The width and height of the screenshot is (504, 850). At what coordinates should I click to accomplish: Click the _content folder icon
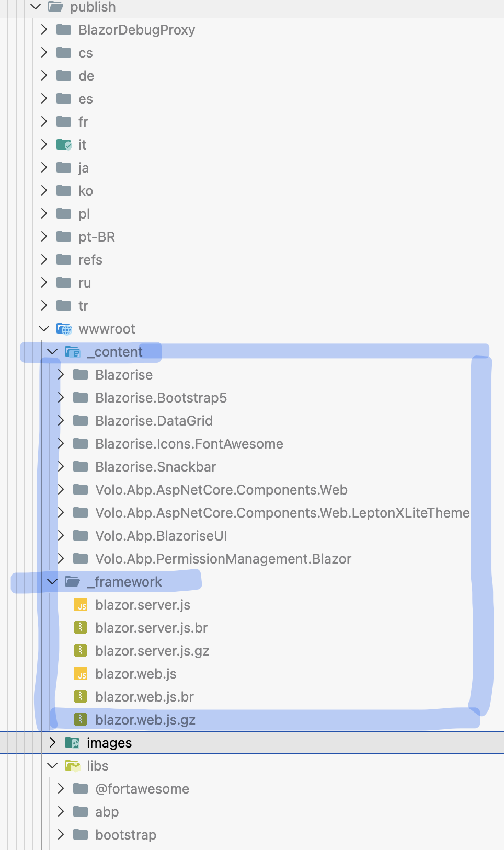(72, 352)
